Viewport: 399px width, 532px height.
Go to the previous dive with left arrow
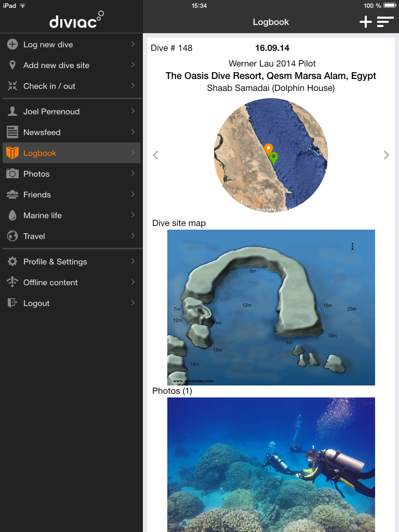(155, 155)
